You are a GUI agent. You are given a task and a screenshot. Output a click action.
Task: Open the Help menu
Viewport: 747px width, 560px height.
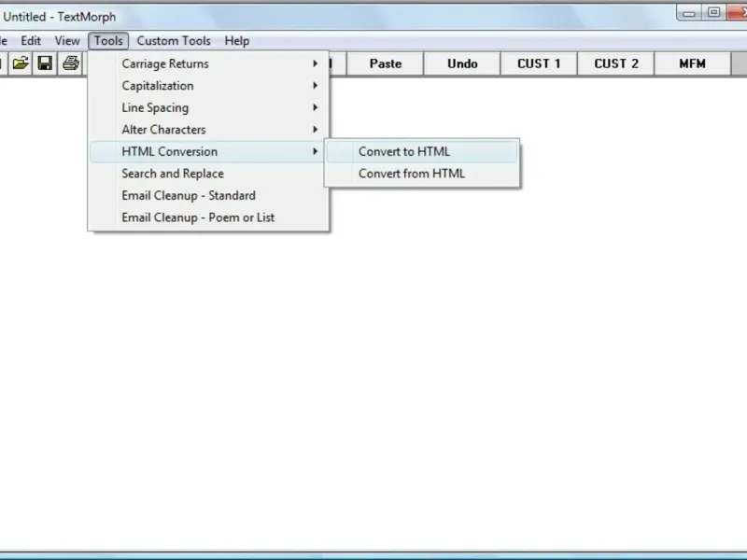pyautogui.click(x=237, y=41)
